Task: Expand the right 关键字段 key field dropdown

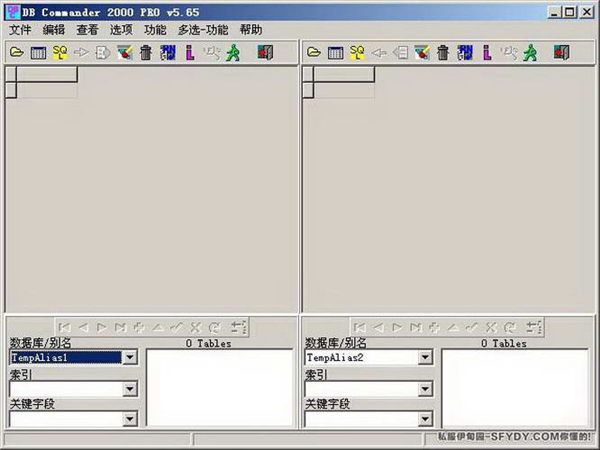Action: pos(425,419)
